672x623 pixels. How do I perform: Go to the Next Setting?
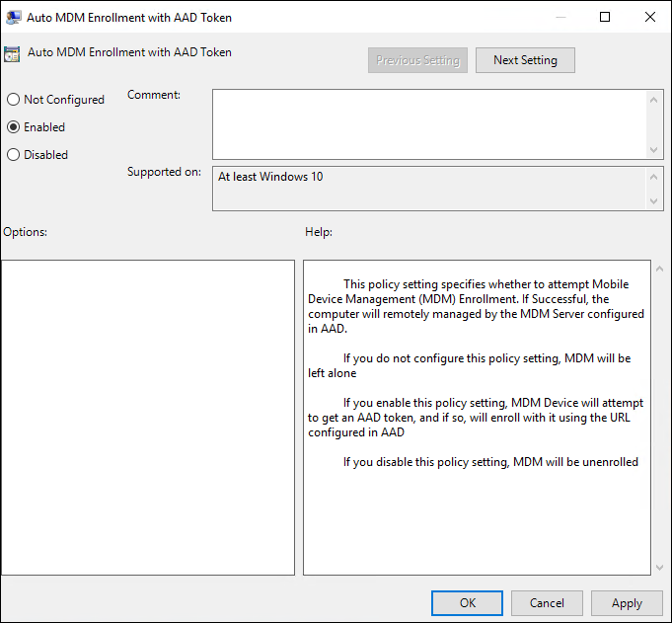pyautogui.click(x=525, y=60)
